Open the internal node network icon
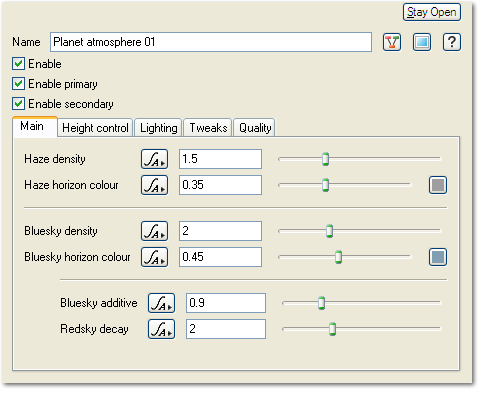Screen dimensions: 485x396 point(392,42)
